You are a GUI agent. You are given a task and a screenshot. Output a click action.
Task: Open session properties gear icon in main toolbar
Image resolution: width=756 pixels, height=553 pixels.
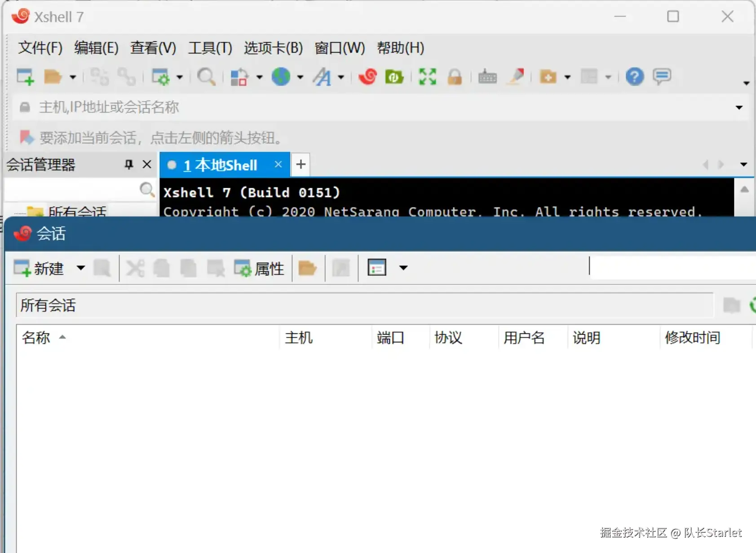tap(160, 77)
